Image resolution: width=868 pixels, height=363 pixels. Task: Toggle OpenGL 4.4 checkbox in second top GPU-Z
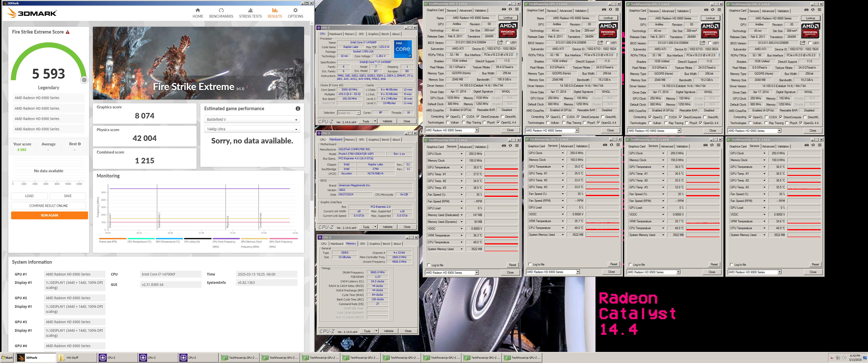[x=599, y=123]
